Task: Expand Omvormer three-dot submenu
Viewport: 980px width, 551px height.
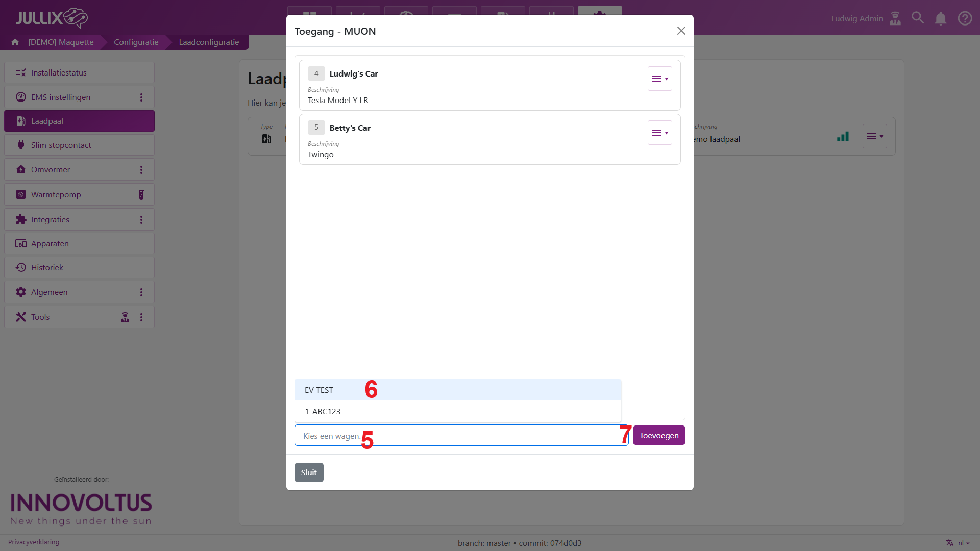Action: coord(141,170)
